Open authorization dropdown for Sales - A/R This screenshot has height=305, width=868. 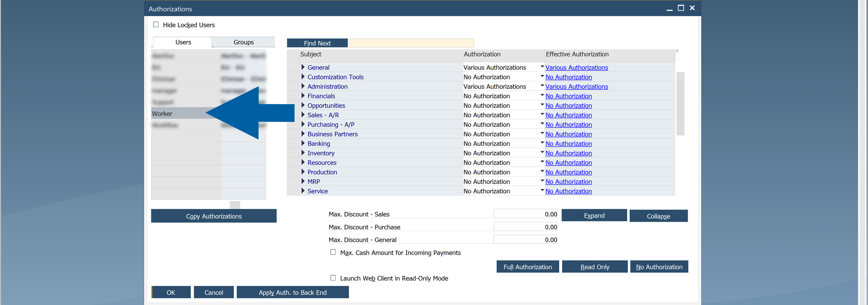(542, 114)
